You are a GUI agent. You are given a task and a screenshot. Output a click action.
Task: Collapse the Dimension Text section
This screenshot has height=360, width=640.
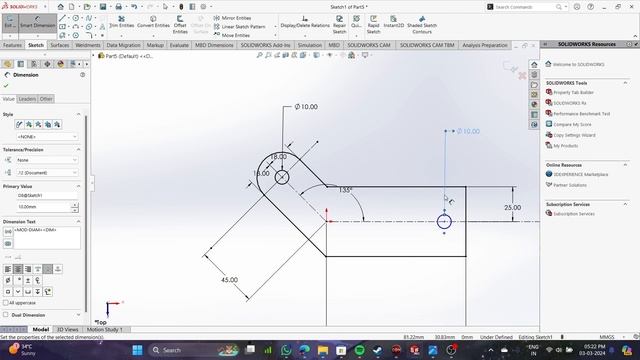[78, 222]
